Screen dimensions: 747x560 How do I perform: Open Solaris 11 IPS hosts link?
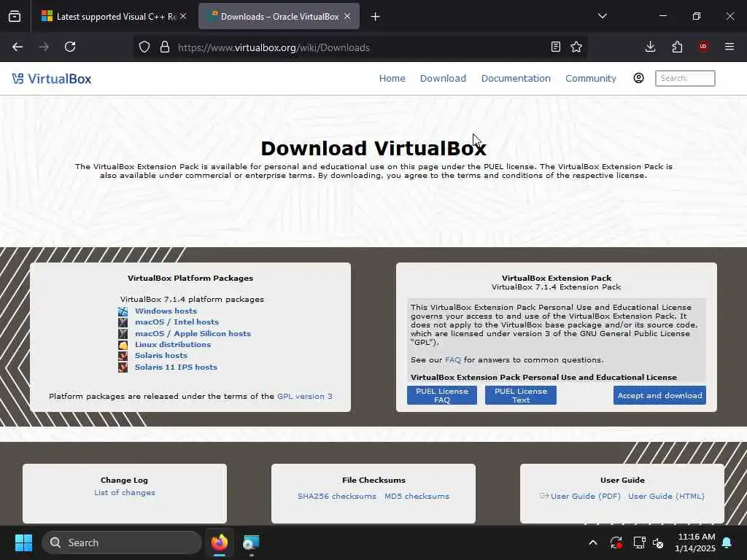pyautogui.click(x=176, y=367)
